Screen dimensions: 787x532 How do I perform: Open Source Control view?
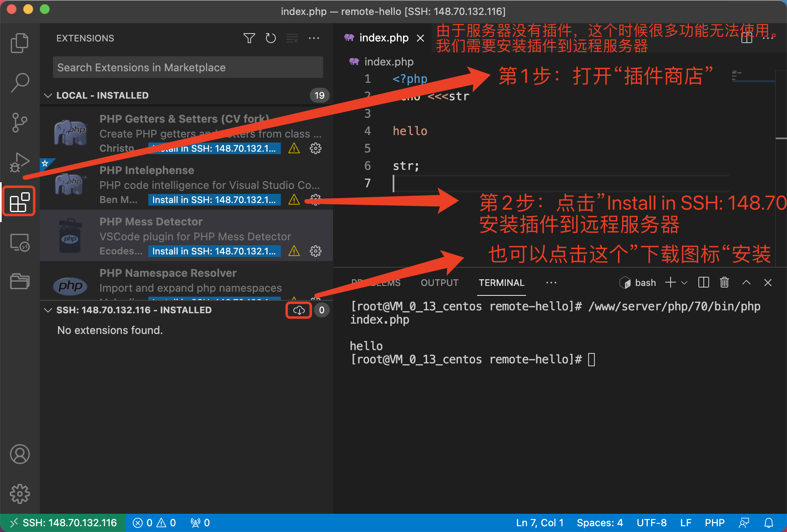tap(19, 122)
